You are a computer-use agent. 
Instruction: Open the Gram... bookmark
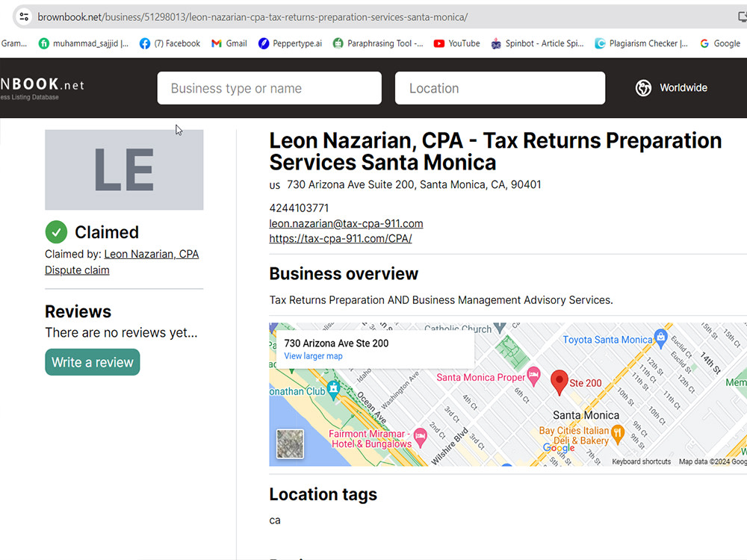tap(13, 43)
